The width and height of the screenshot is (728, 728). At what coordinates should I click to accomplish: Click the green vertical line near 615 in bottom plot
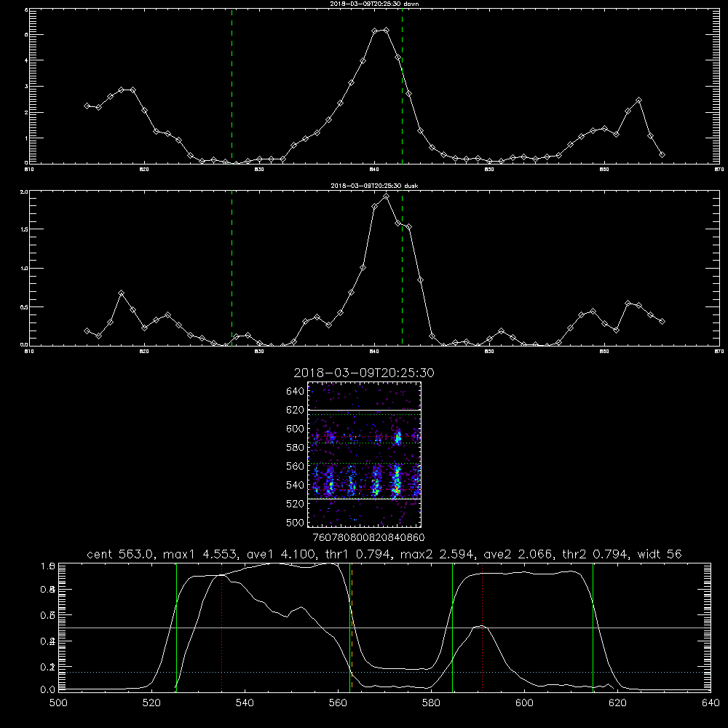coord(593,627)
